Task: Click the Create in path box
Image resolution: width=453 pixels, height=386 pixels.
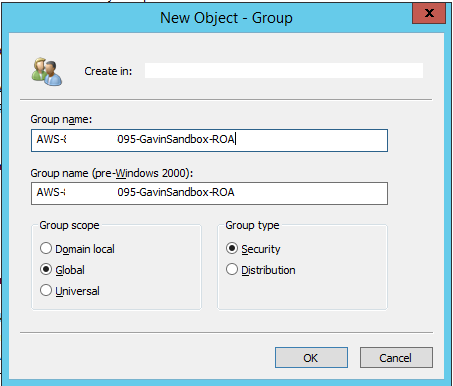Action: 284,71
